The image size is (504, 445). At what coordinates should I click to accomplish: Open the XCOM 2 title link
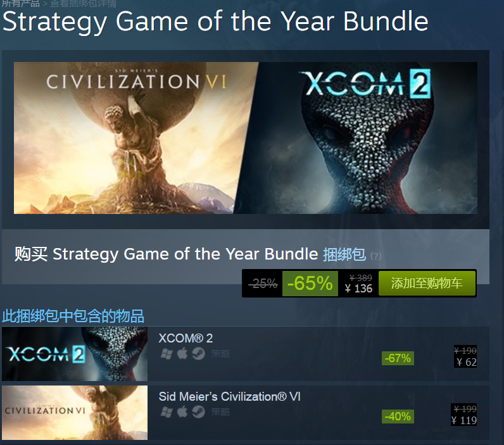pyautogui.click(x=186, y=339)
